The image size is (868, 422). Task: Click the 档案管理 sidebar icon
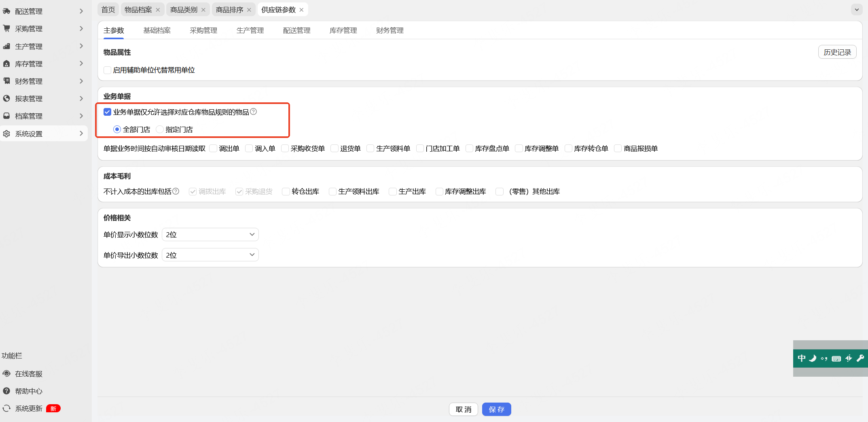coord(6,116)
